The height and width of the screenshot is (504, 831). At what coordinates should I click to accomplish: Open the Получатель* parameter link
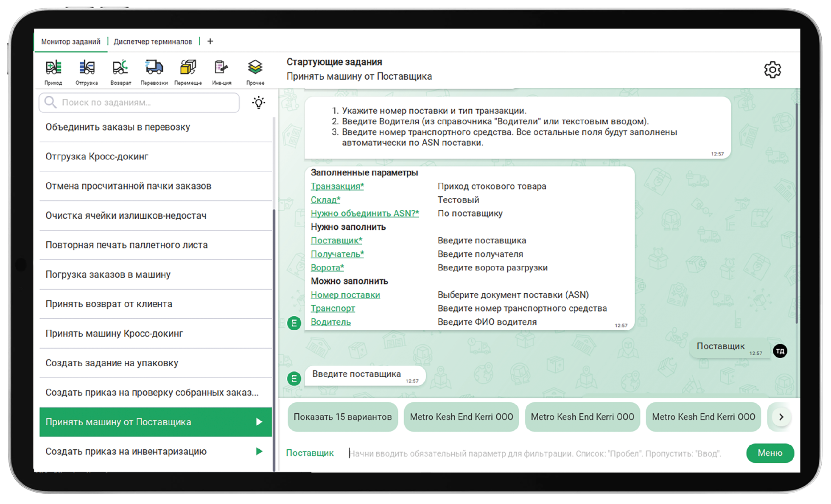[337, 254]
